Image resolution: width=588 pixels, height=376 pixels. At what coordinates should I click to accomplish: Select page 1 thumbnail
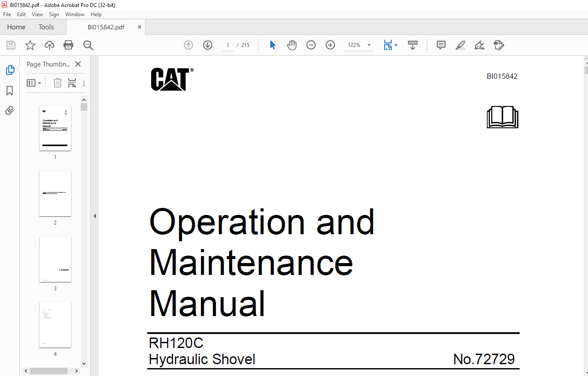point(55,128)
